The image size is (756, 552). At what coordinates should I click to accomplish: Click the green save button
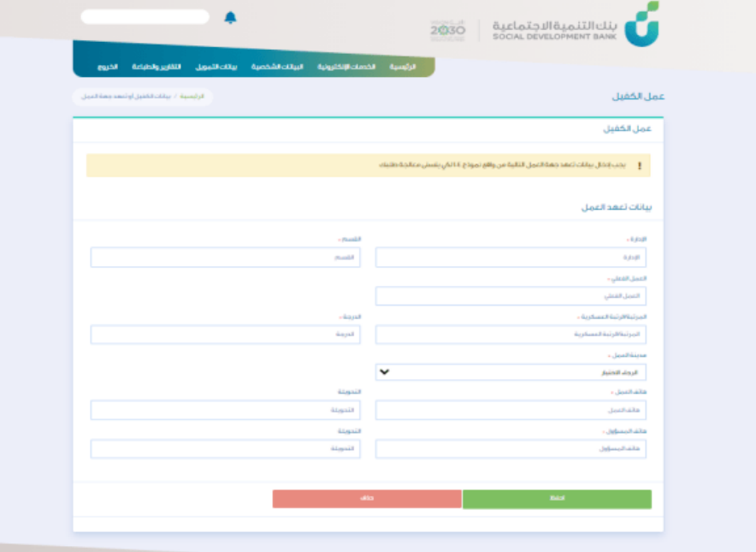(x=557, y=499)
